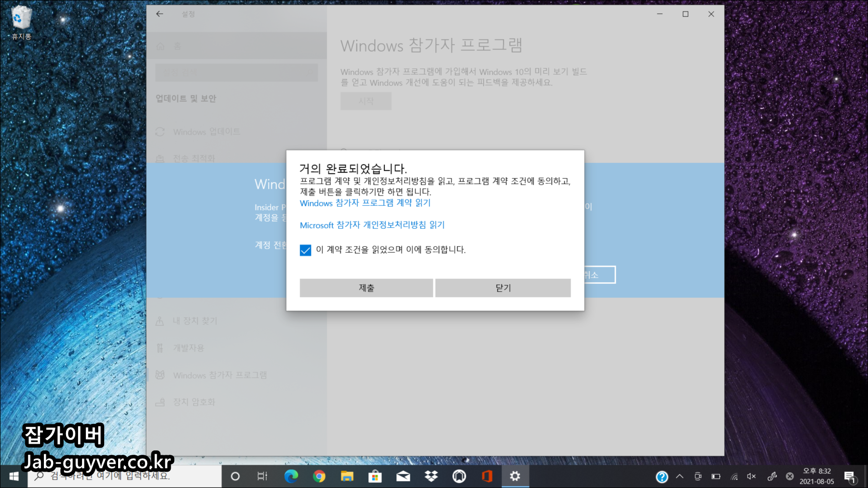Screen dimensions: 868x488
Task: Open the round white app icon right of Dropbox
Action: pyautogui.click(x=459, y=476)
